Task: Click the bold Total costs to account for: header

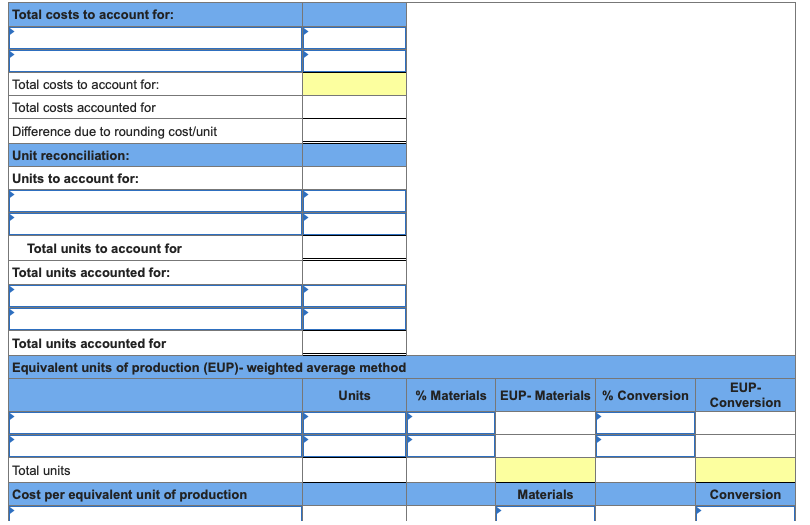Action: pos(93,14)
